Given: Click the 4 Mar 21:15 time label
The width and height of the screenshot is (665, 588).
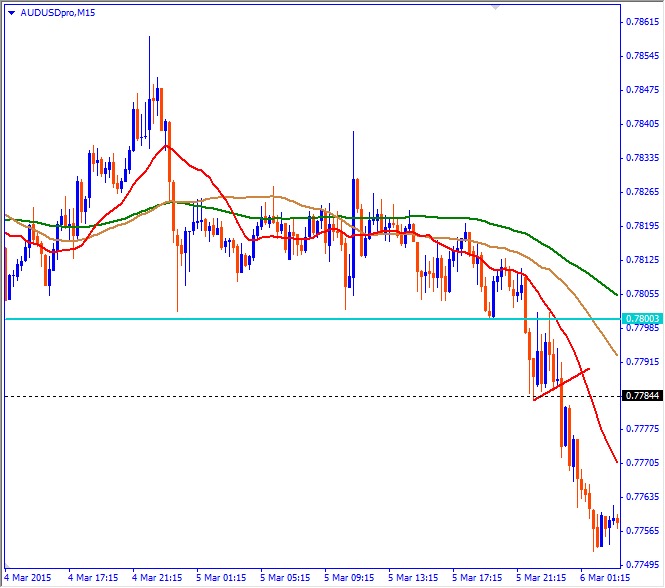Looking at the screenshot, I should point(157,578).
